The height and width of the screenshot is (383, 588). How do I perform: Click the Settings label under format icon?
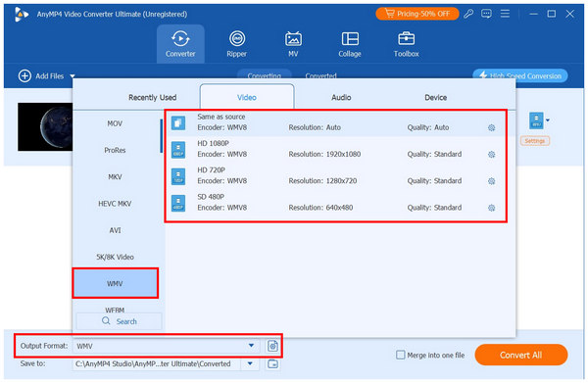pos(535,141)
